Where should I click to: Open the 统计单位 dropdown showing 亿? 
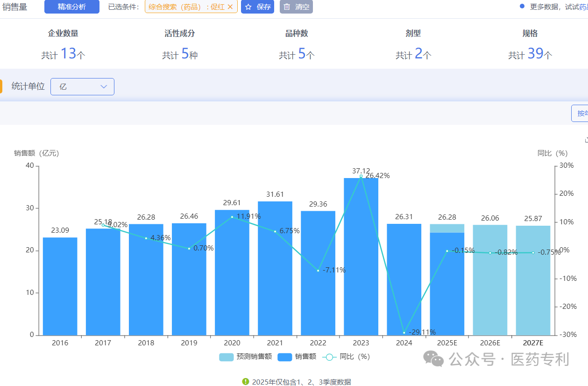click(x=82, y=86)
